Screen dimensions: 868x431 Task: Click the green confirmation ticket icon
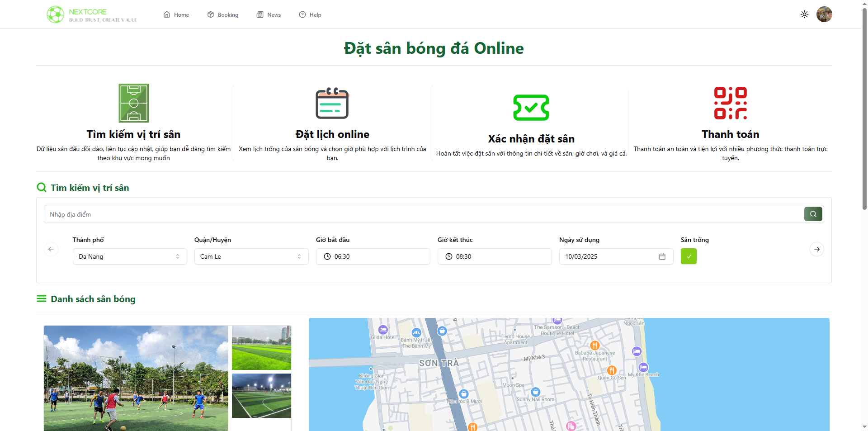pyautogui.click(x=531, y=108)
